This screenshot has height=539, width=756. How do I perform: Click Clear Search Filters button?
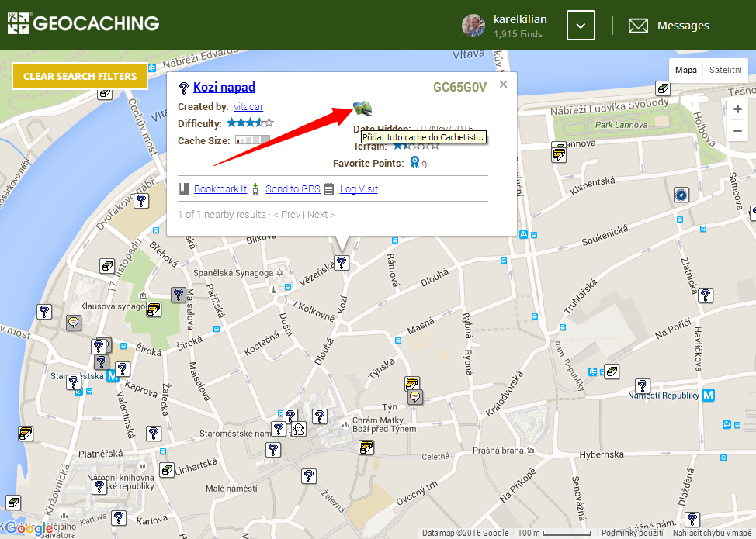click(x=80, y=76)
